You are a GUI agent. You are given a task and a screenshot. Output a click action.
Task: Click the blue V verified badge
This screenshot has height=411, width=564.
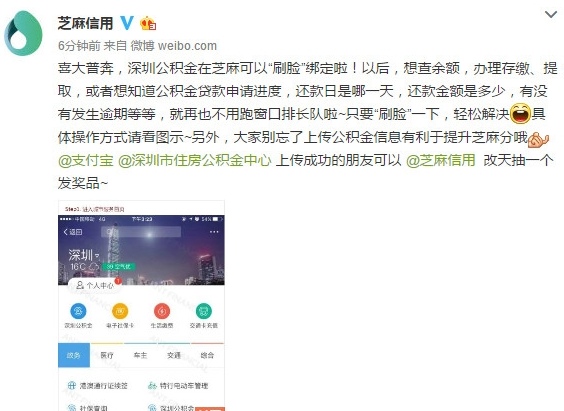126,23
